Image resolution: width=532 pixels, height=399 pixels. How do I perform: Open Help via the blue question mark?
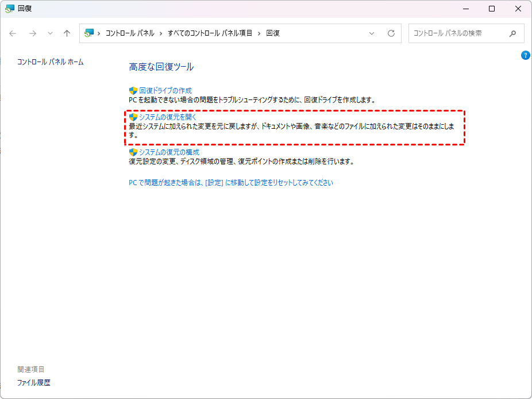click(x=525, y=55)
